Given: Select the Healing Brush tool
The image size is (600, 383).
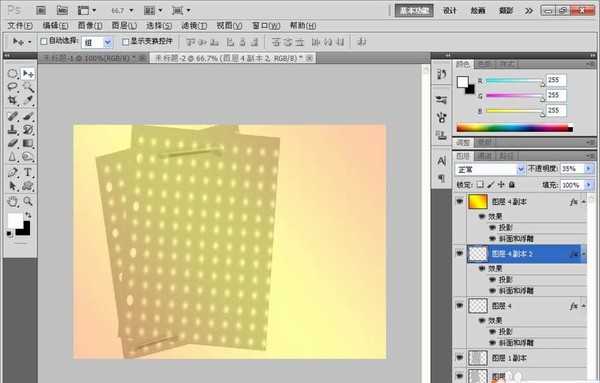Looking at the screenshot, I should click(x=13, y=116).
